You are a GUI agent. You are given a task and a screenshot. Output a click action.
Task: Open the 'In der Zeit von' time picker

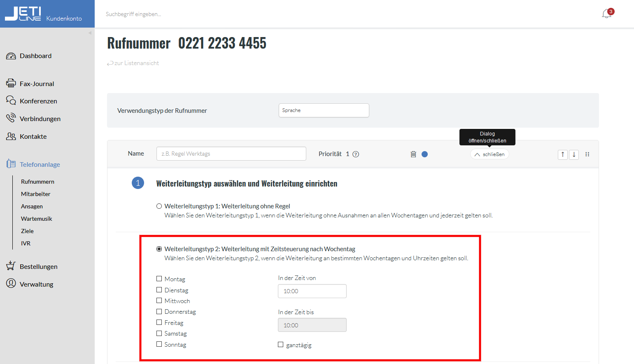(x=312, y=291)
